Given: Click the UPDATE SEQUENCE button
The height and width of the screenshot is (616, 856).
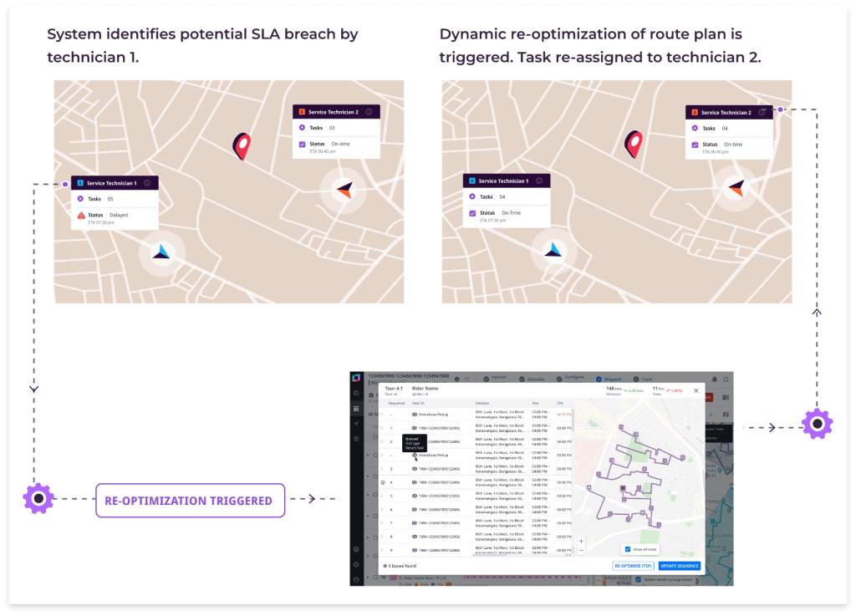Looking at the screenshot, I should (680, 566).
